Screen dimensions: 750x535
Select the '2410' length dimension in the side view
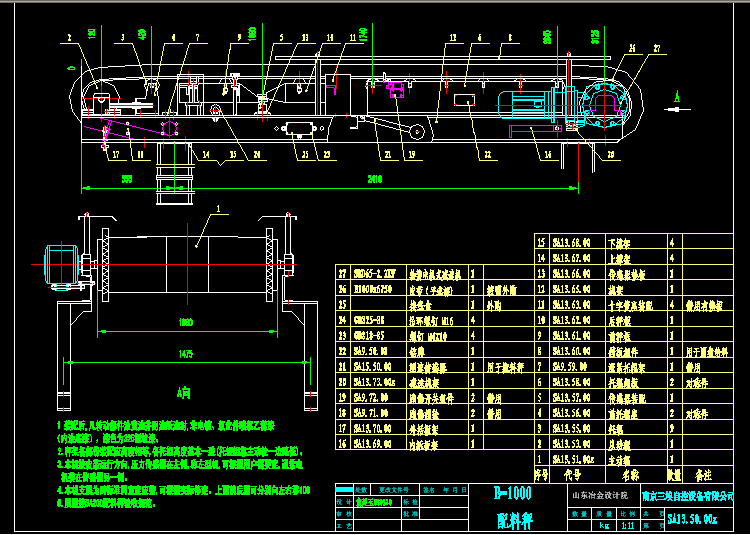374,179
